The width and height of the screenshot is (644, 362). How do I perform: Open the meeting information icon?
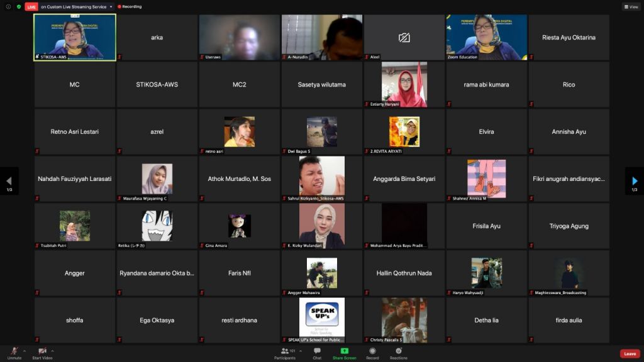click(8, 6)
